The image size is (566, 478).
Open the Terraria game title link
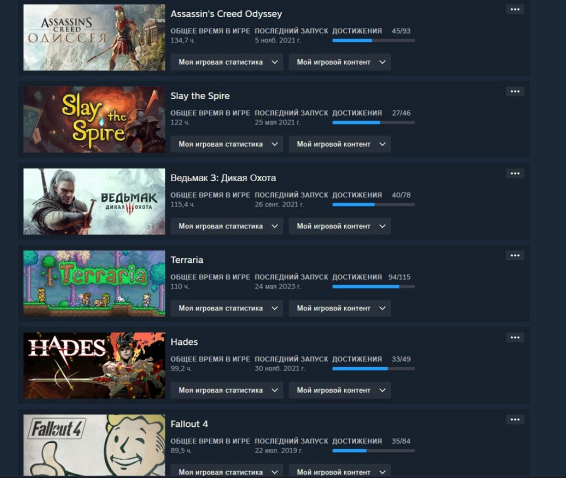[x=187, y=260]
